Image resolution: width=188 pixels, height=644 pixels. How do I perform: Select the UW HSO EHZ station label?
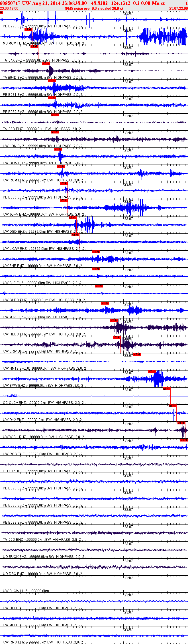point(43,608)
